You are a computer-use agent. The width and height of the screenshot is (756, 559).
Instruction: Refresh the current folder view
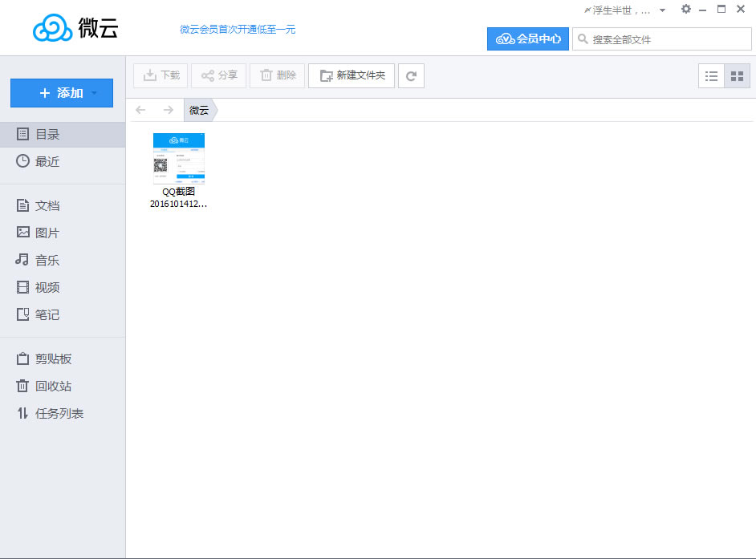[x=411, y=75]
